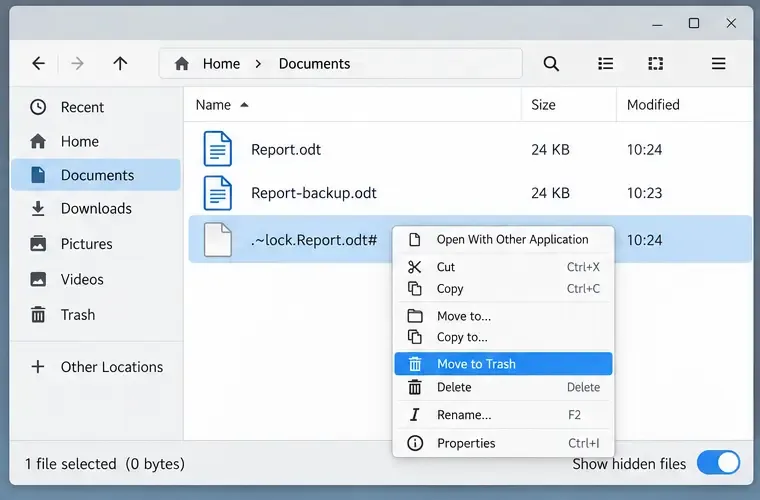
Task: Maximize the file manager window
Action: [694, 23]
